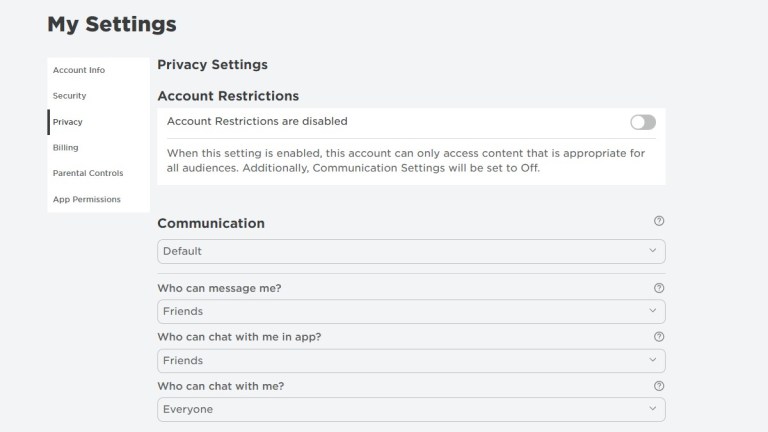768x432 pixels.
Task: Click help icon for Who can chat with me
Action: click(659, 386)
